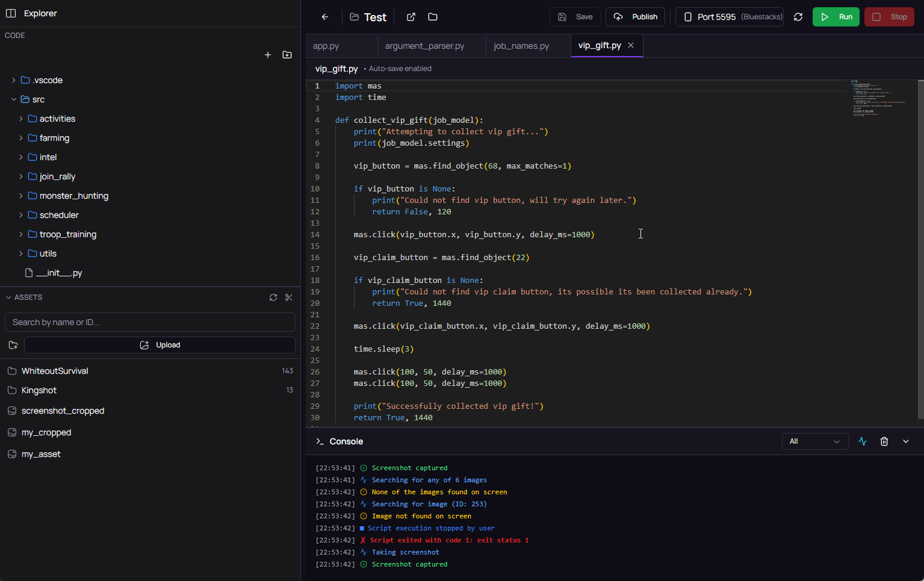The image size is (924, 581).
Task: Toggle the console activity log icon
Action: pyautogui.click(x=863, y=441)
